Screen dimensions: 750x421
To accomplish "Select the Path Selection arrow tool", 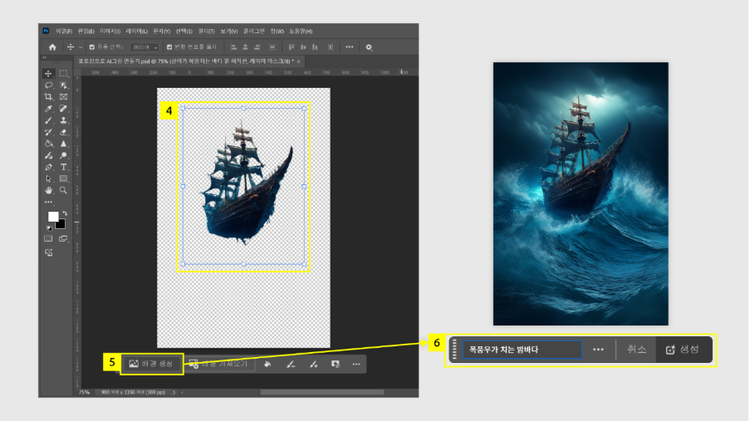I will [x=48, y=178].
